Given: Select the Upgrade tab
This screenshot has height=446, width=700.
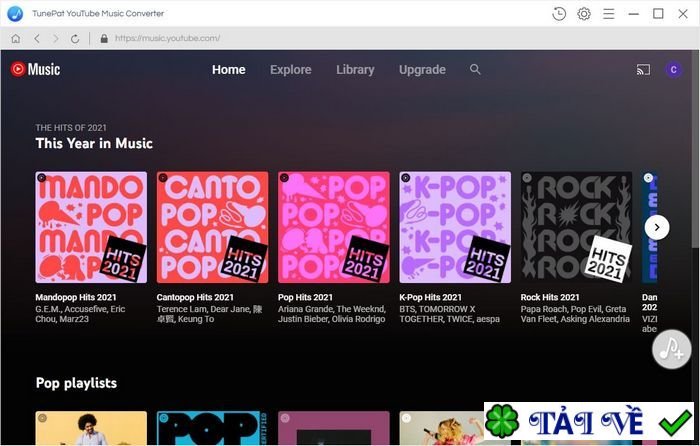Looking at the screenshot, I should (422, 70).
